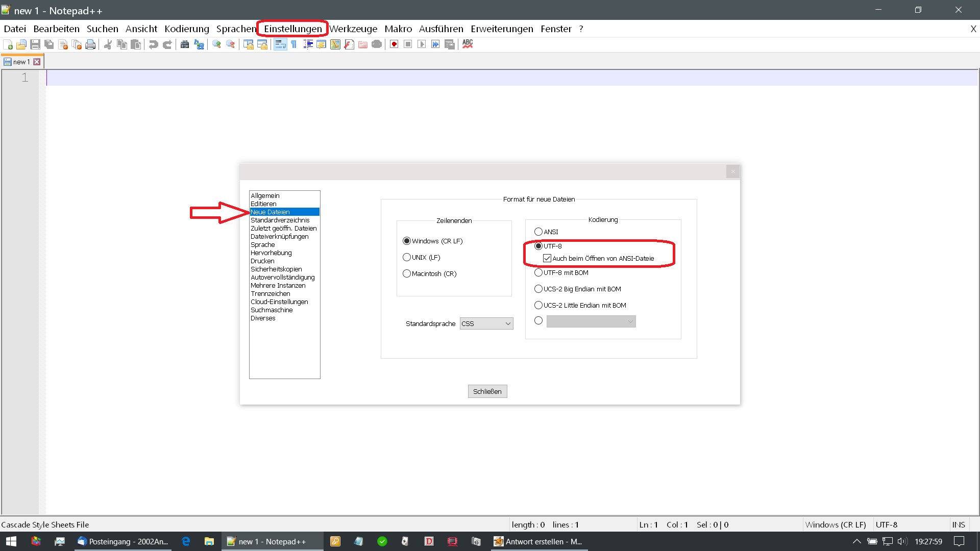This screenshot has height=551, width=980.
Task: Click the Save file toolbar icon
Action: [35, 45]
